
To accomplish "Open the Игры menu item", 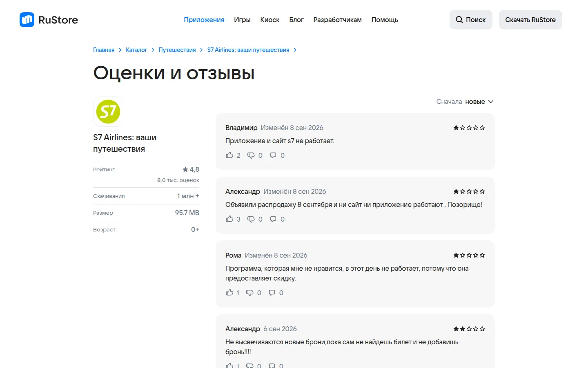I will (242, 20).
